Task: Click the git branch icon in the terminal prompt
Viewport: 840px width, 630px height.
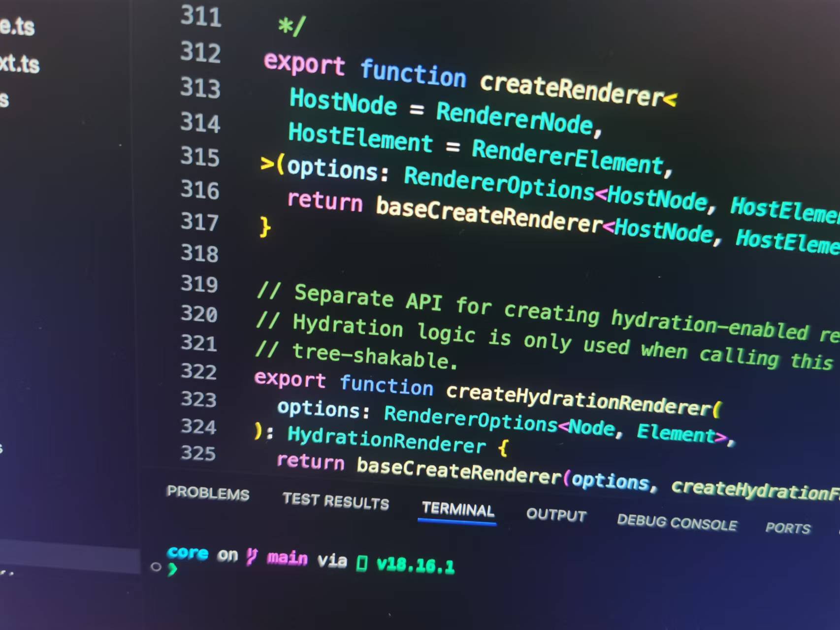Action: 252,557
